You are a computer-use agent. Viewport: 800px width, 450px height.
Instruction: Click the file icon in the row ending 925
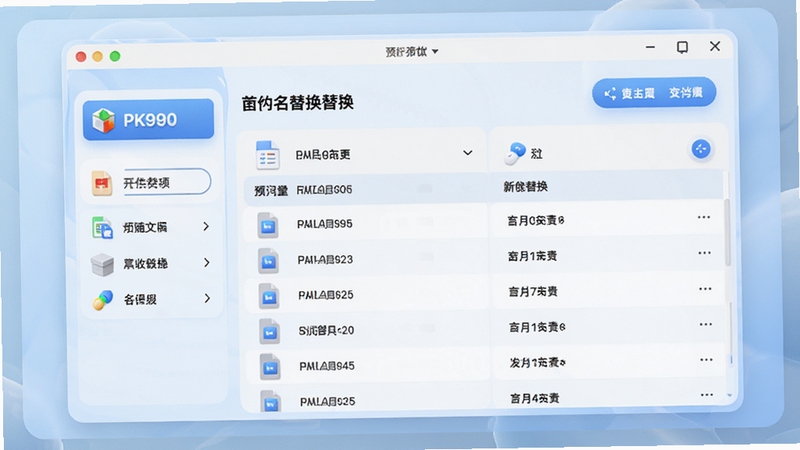click(270, 401)
